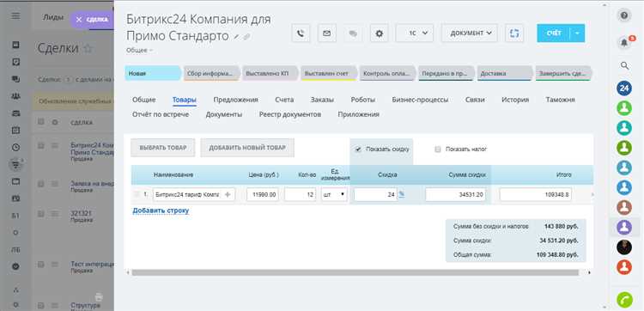The width and height of the screenshot is (644, 311).
Task: Click the email envelope icon button
Action: click(327, 34)
